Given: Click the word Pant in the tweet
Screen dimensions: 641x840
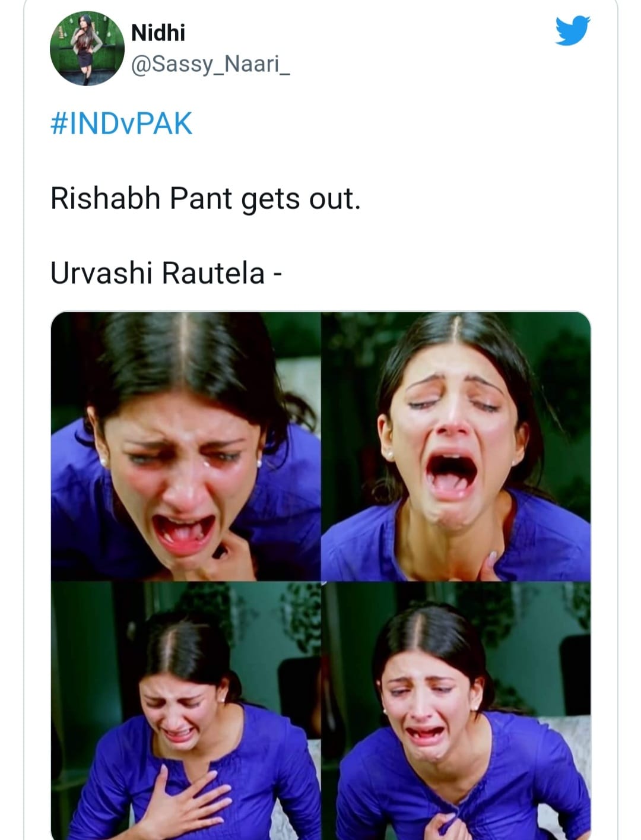Looking at the screenshot, I should 201,198.
